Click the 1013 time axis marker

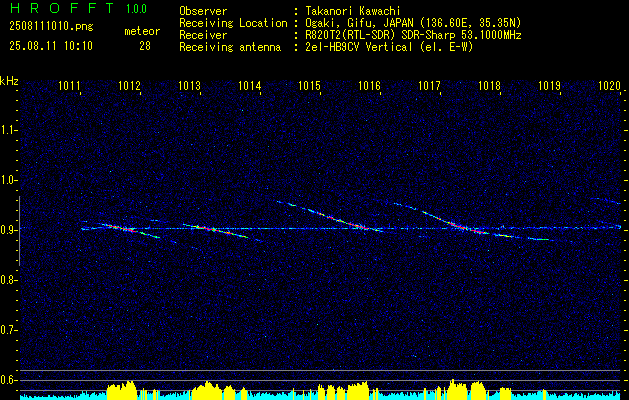click(x=189, y=86)
